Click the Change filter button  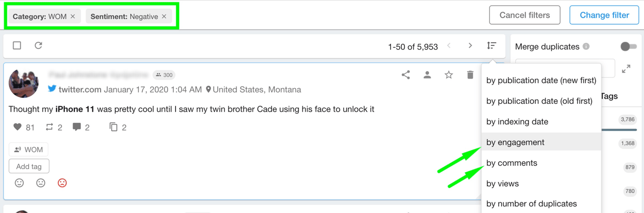coord(604,15)
